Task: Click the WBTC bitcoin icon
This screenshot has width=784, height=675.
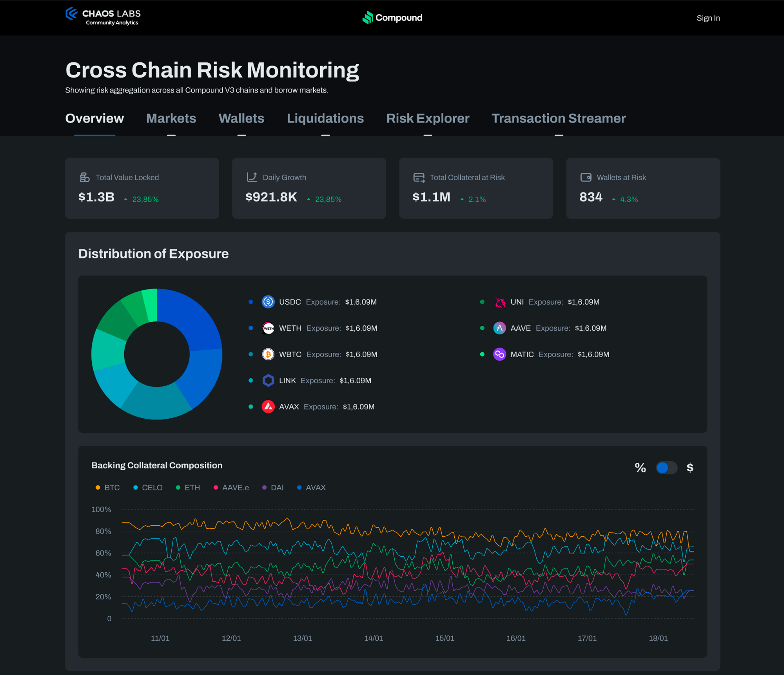Action: click(x=268, y=354)
